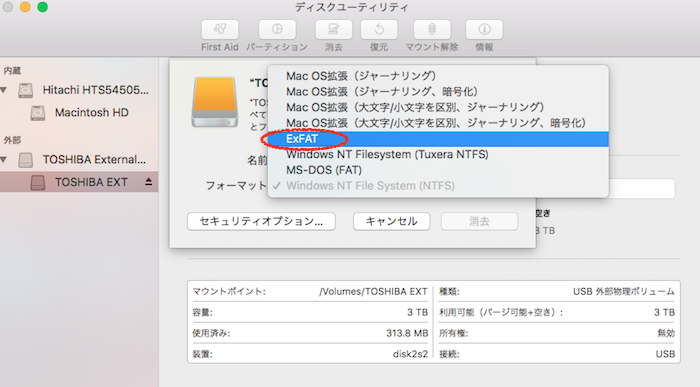Collapse the TOSHIBA External disclosure triangle
Viewport: 700px width, 387px height.
(x=4, y=159)
